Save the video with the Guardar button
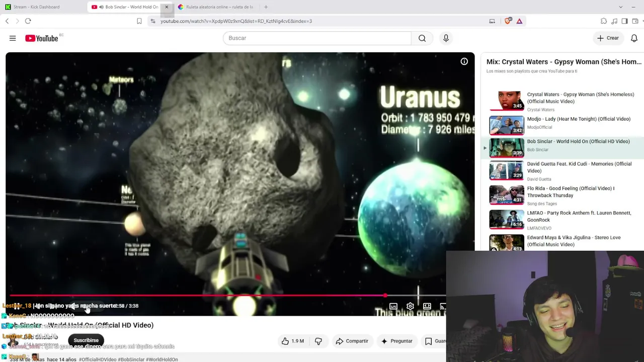The image size is (644, 362). point(435,341)
